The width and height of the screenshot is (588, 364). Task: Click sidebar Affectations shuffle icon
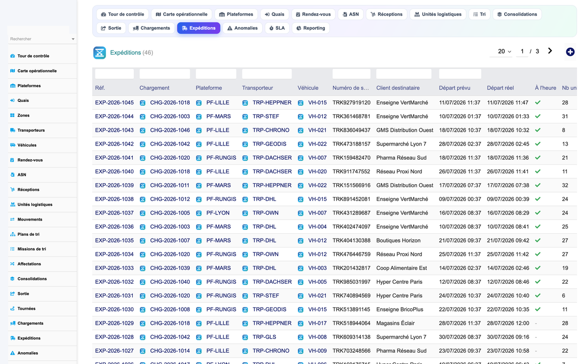point(12,264)
